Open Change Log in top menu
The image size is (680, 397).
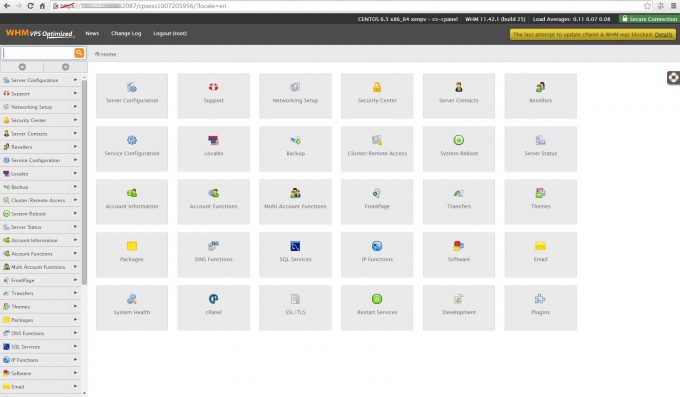point(126,33)
